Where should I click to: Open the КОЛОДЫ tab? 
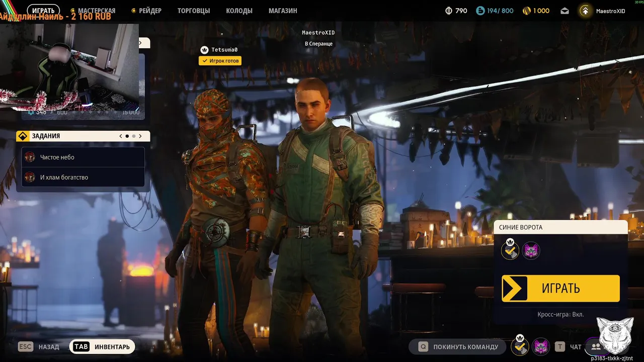point(239,11)
